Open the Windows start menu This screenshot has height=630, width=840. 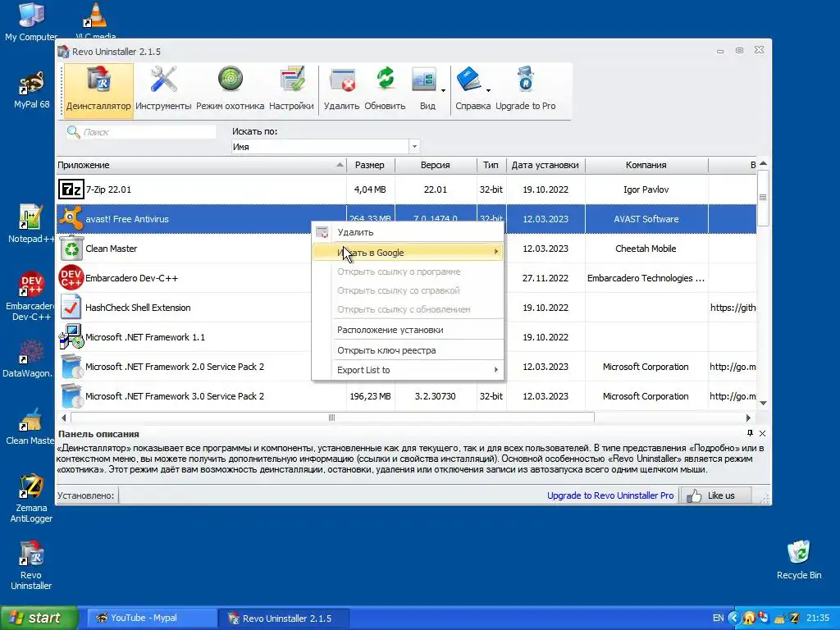point(39,618)
